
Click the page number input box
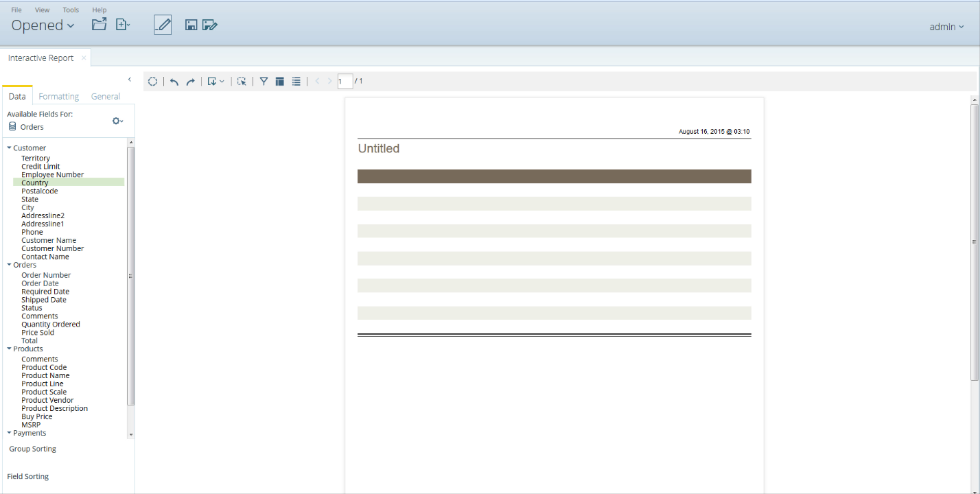(x=345, y=81)
